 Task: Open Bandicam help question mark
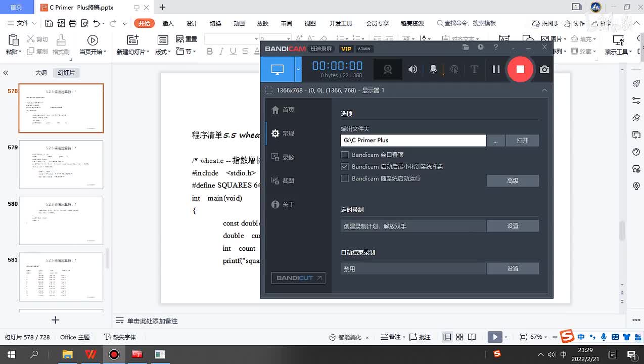coord(496,47)
